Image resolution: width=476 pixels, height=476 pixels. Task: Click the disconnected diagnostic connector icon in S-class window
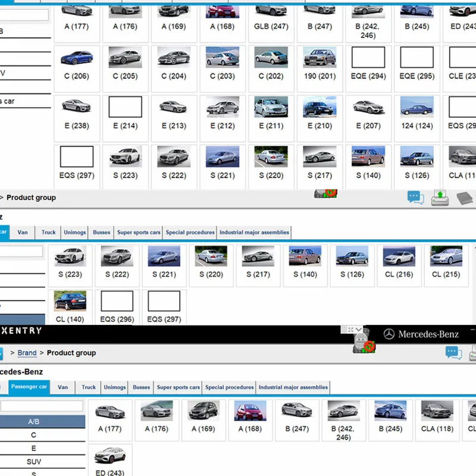pos(325,193)
